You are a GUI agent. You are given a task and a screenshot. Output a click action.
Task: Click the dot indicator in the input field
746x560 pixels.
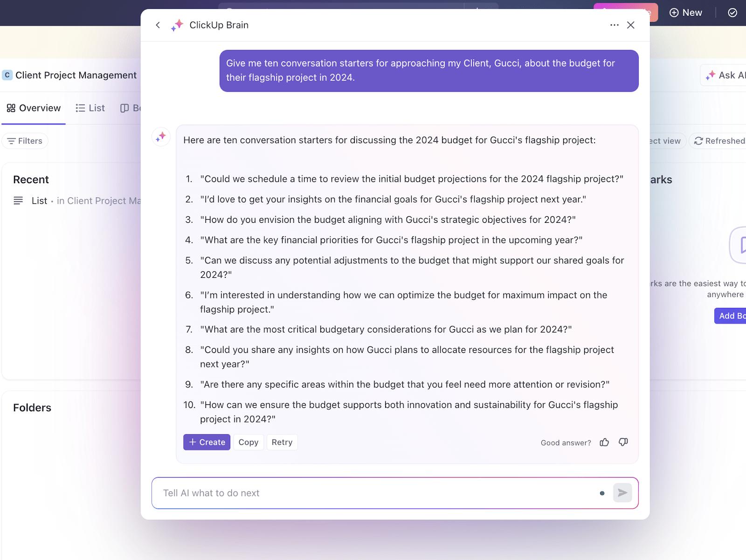click(602, 493)
